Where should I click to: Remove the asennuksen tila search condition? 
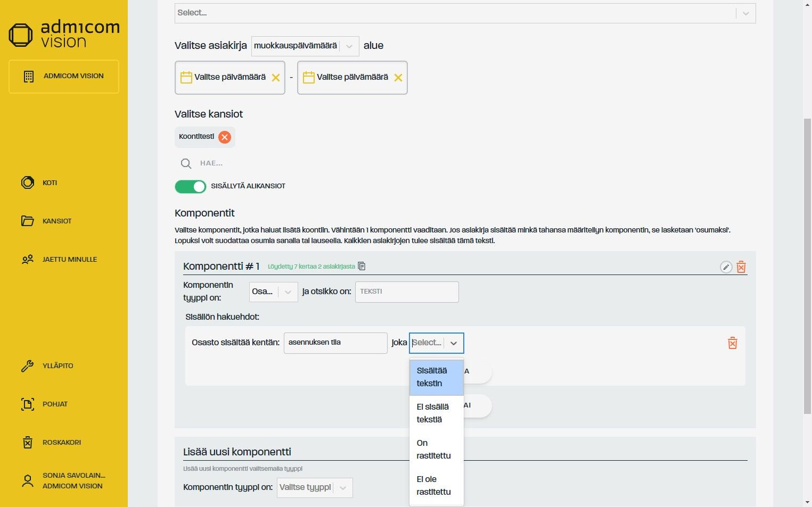point(733,343)
